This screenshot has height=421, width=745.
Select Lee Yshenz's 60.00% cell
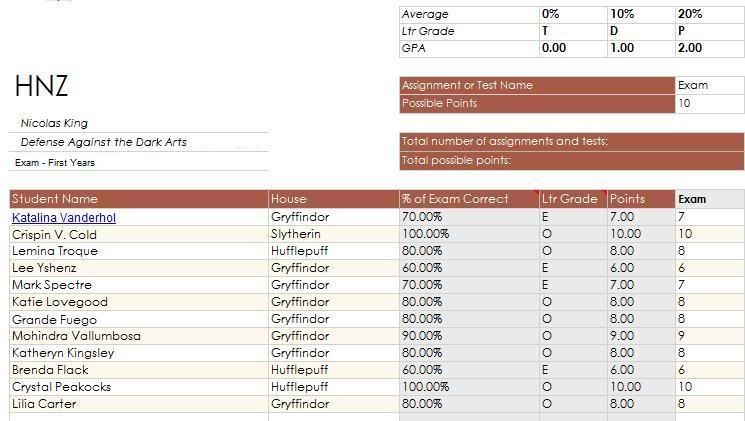[469, 268]
